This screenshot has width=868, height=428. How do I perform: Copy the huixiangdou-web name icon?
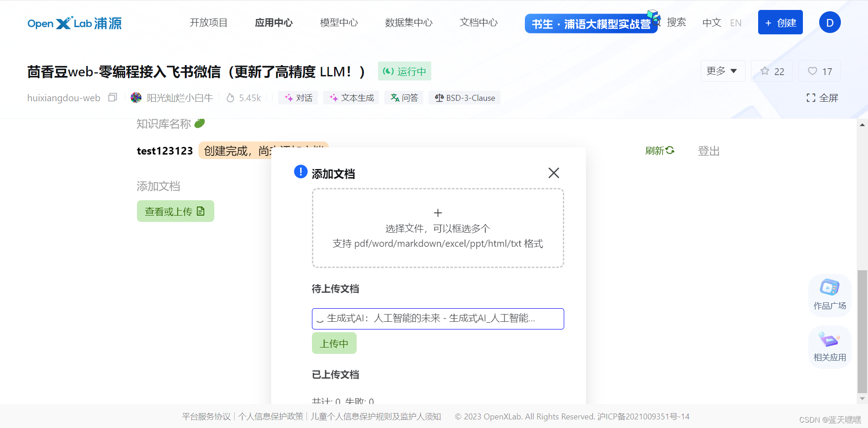113,98
